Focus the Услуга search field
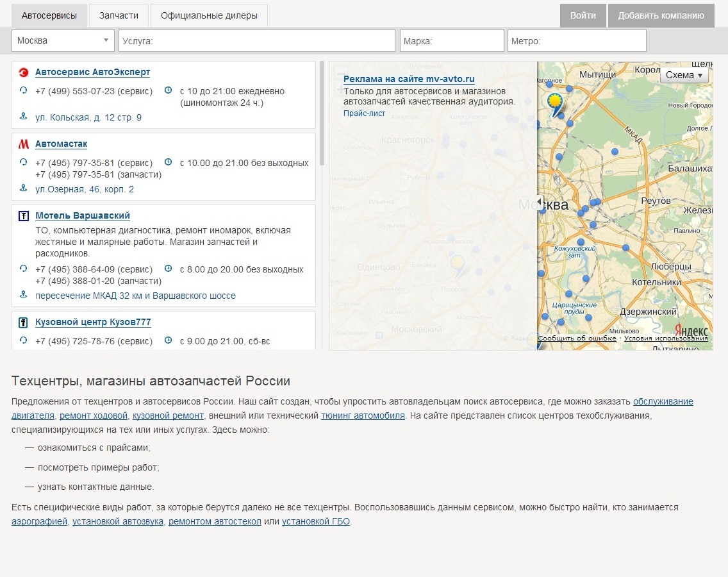728x577 pixels. tap(256, 40)
